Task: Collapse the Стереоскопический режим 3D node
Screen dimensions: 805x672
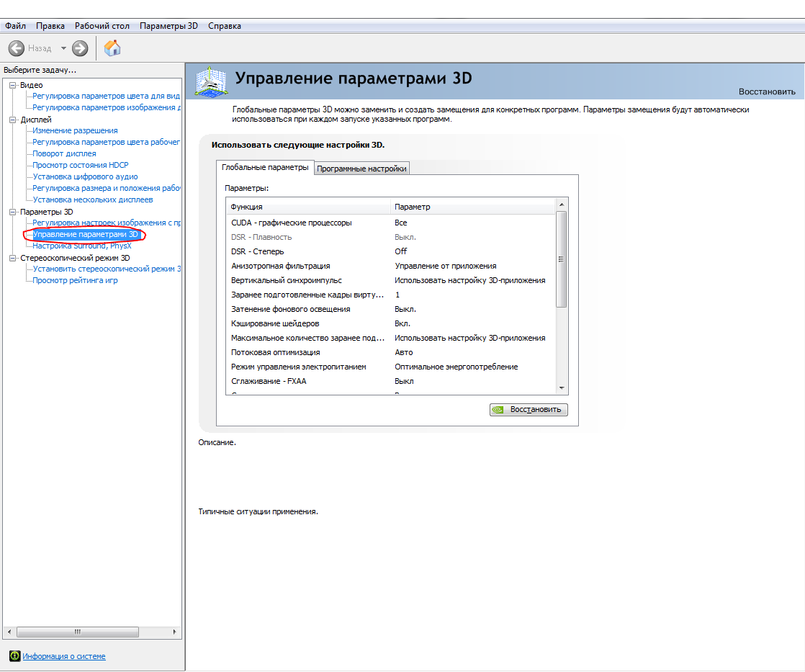Action: tap(13, 258)
